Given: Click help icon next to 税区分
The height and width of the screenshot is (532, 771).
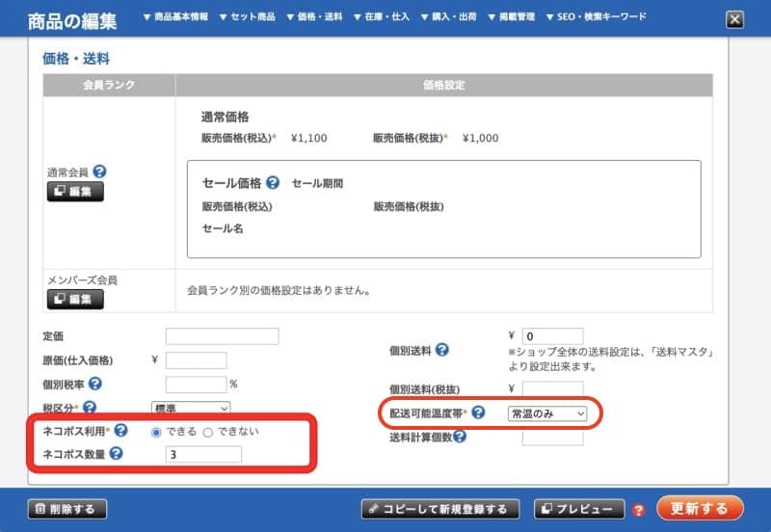Looking at the screenshot, I should (x=90, y=409).
